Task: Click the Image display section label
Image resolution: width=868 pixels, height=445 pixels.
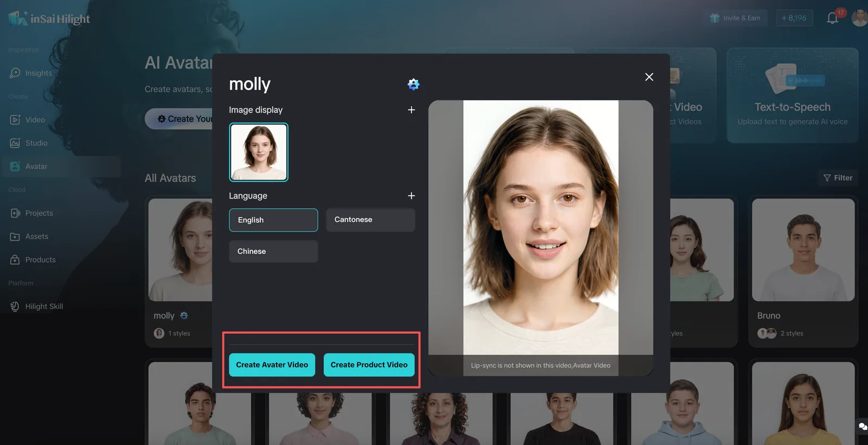Action: point(256,110)
